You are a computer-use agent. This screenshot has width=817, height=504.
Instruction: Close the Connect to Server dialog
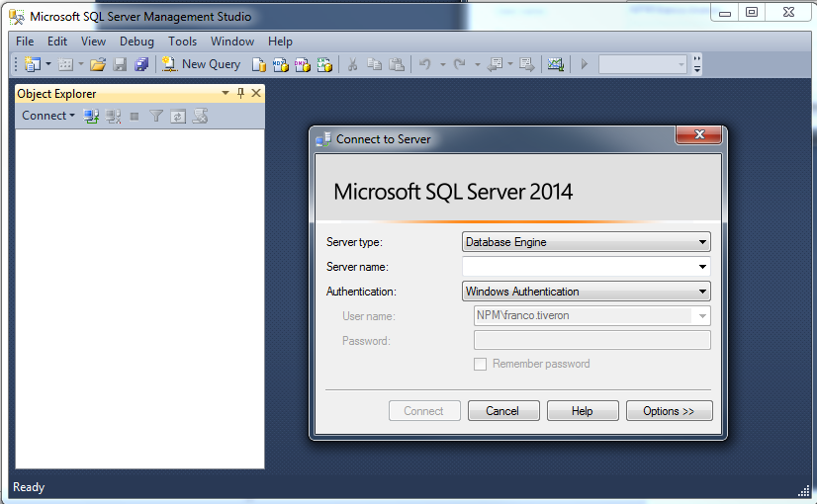click(x=698, y=134)
